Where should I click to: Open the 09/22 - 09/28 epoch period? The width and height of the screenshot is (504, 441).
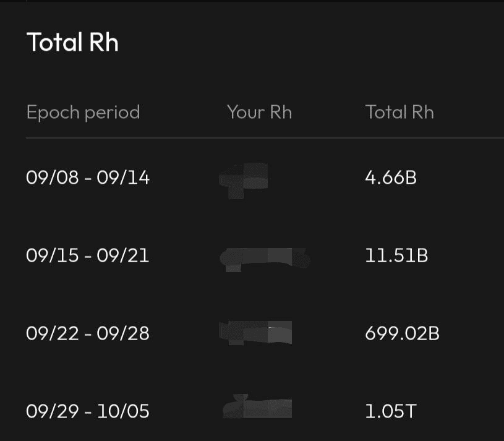pos(87,333)
